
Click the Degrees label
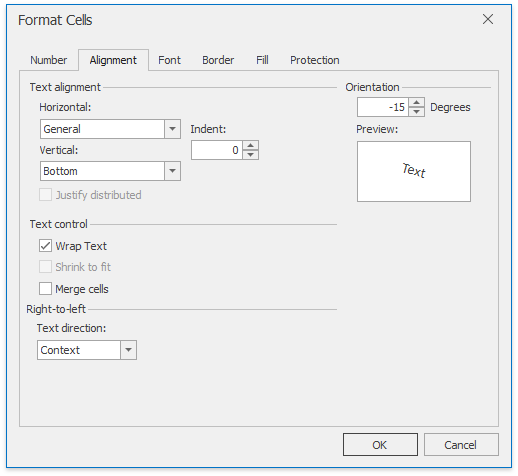[450, 107]
